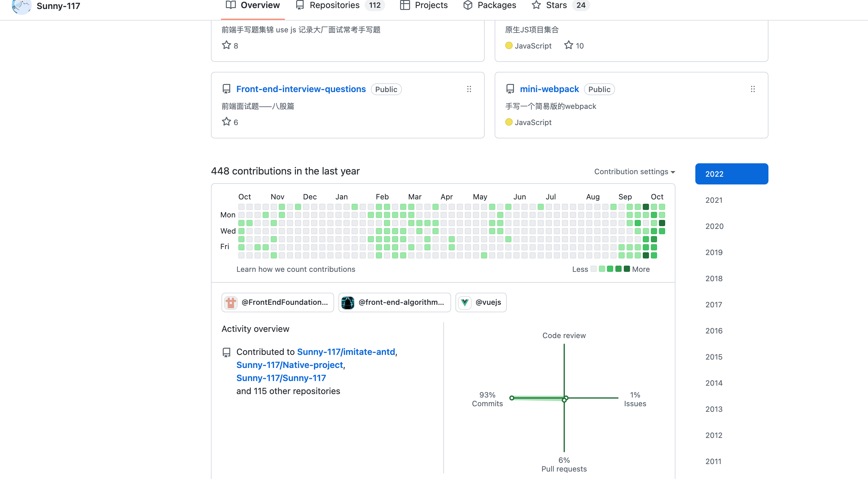The width and height of the screenshot is (868, 479).
Task: Click the grip icon on mini-webpack card
Action: pyautogui.click(x=753, y=89)
